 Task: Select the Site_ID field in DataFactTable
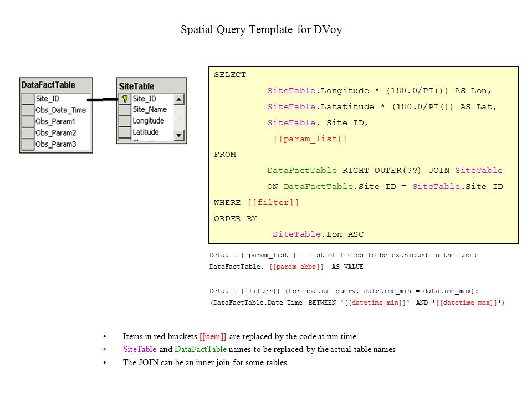48,99
